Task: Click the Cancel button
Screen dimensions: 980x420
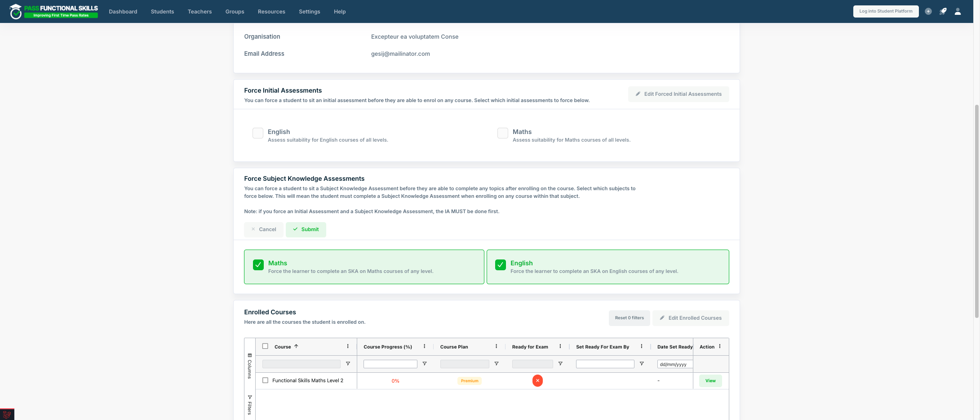Action: (x=264, y=229)
